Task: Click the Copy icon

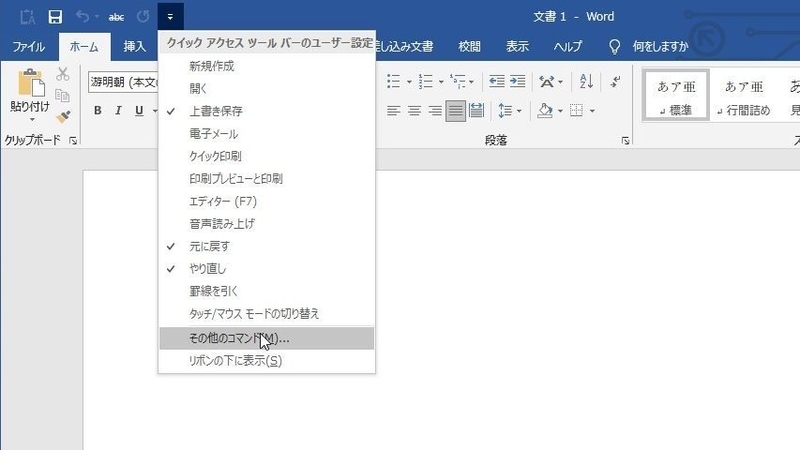Action: pos(62,95)
